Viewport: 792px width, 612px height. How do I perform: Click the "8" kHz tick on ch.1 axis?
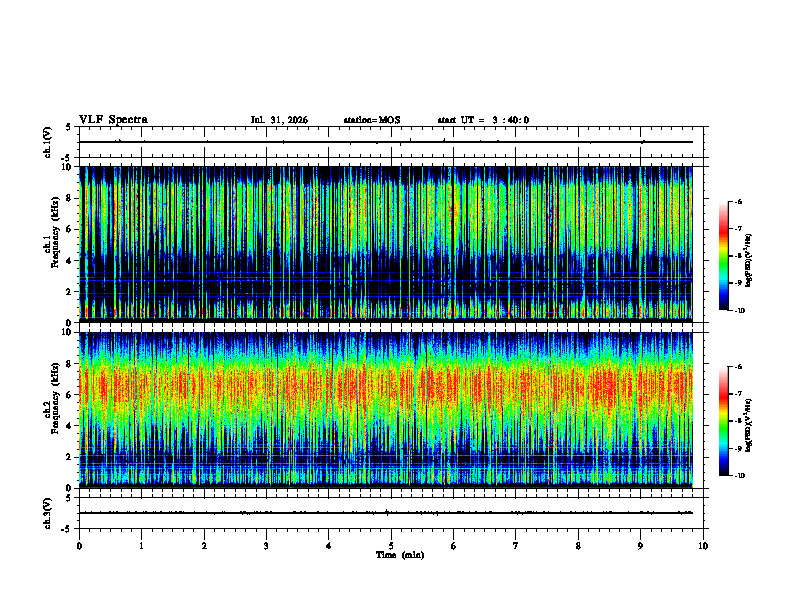click(70, 198)
